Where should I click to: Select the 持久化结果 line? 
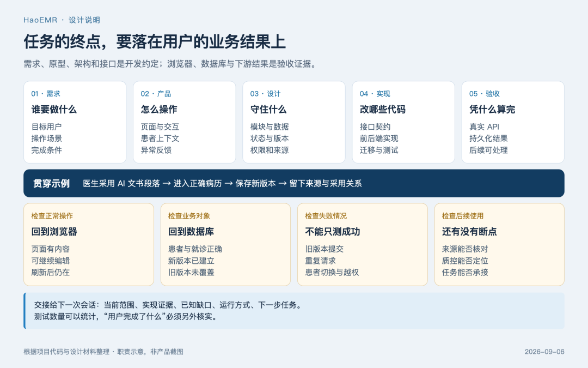pyautogui.click(x=488, y=138)
